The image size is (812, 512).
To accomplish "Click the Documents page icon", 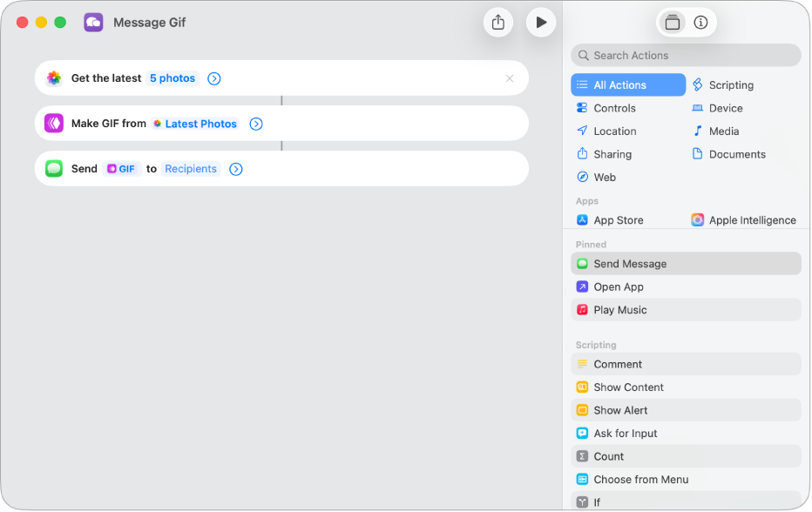I will click(x=698, y=154).
